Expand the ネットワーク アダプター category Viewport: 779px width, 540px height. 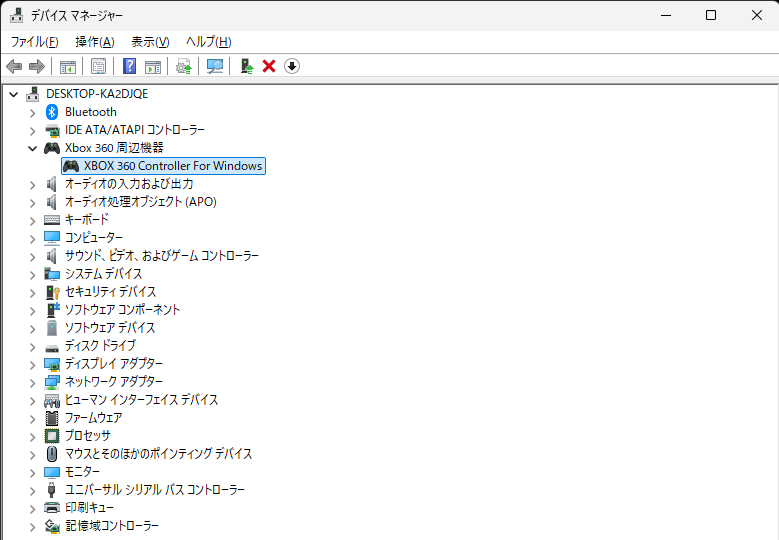click(x=32, y=382)
